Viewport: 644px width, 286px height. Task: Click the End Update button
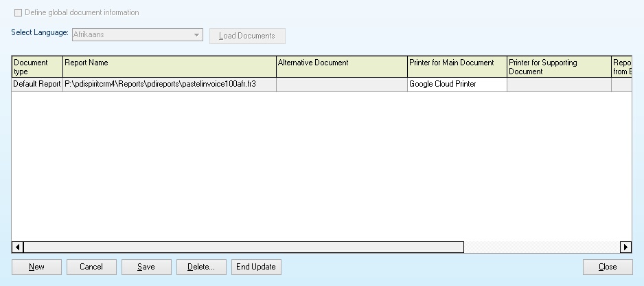(256, 267)
